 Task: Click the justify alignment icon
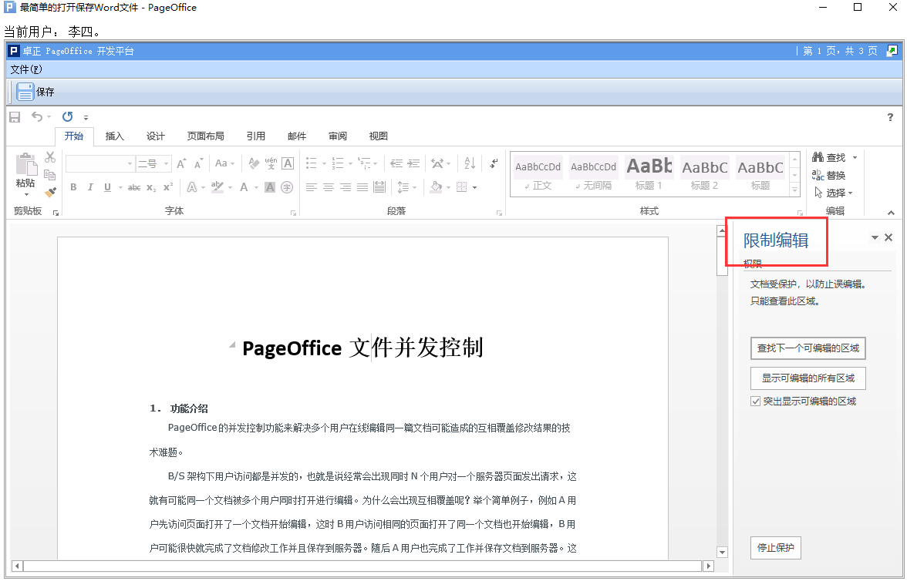(362, 187)
